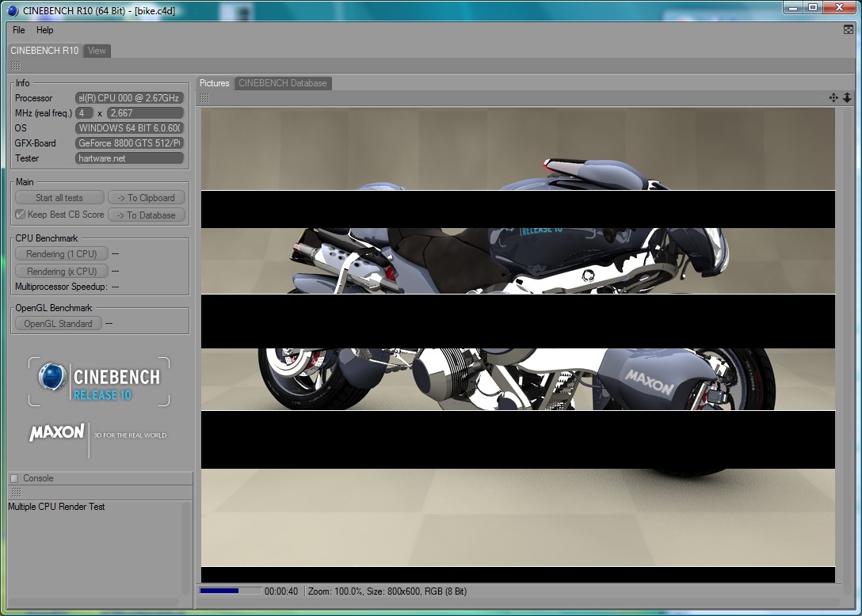Click the render progress bar
Image resolution: width=862 pixels, height=616 pixels.
[231, 591]
